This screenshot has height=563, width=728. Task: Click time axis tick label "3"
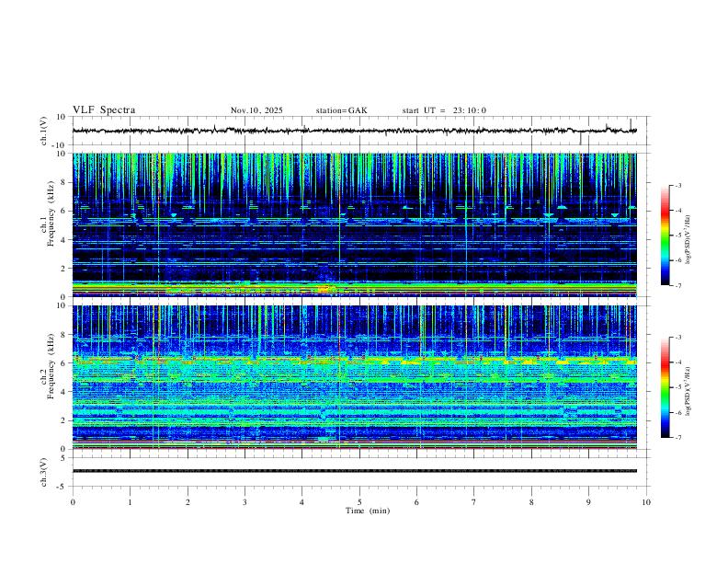(x=245, y=502)
